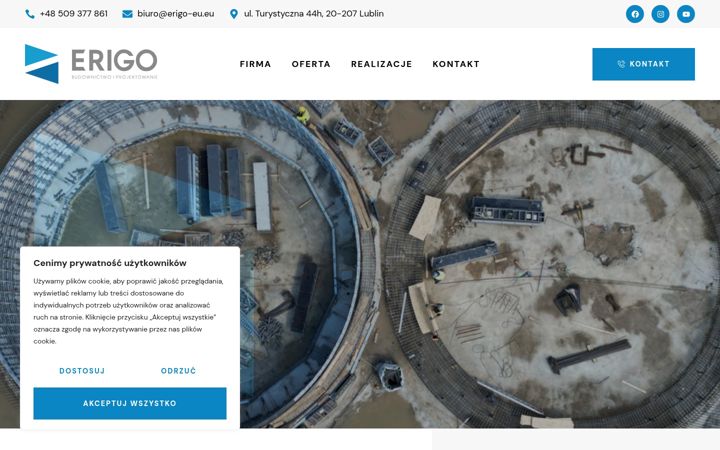Click the map pin location icon

tap(234, 14)
